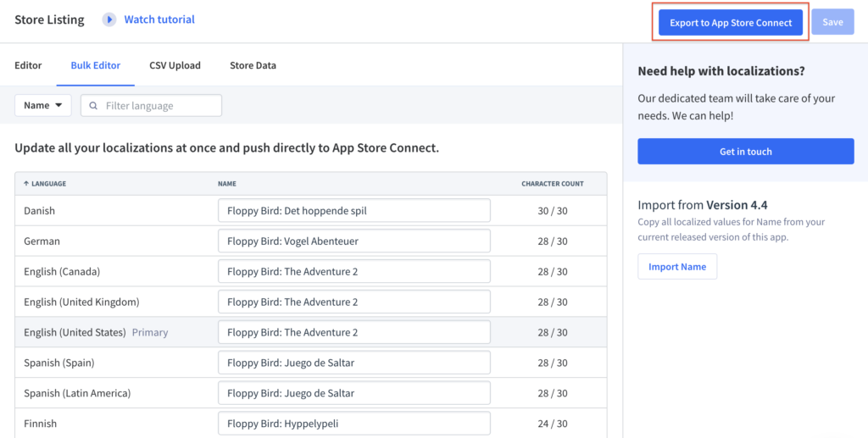Screen dimensions: 868x438
Task: Edit the English (Canada) name field
Action: point(354,272)
